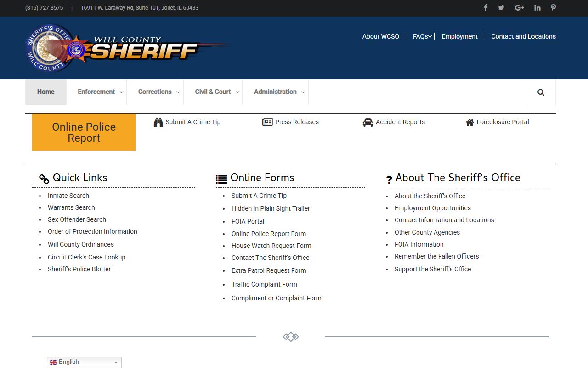Open the Traffic Complaint Form link

point(264,284)
